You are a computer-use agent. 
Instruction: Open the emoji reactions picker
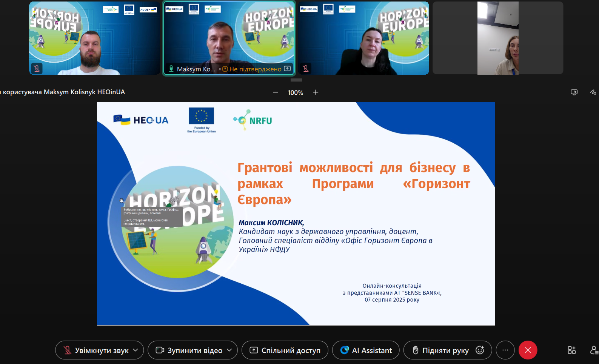480,350
